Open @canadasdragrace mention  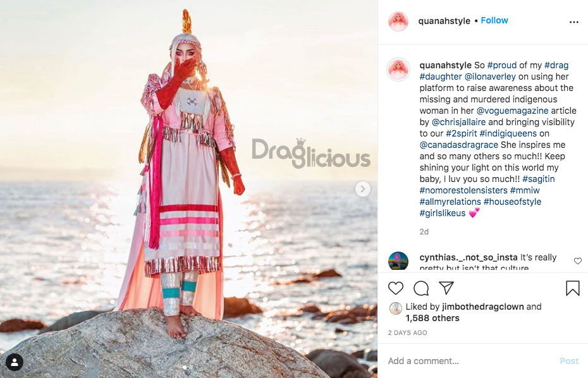coord(458,145)
